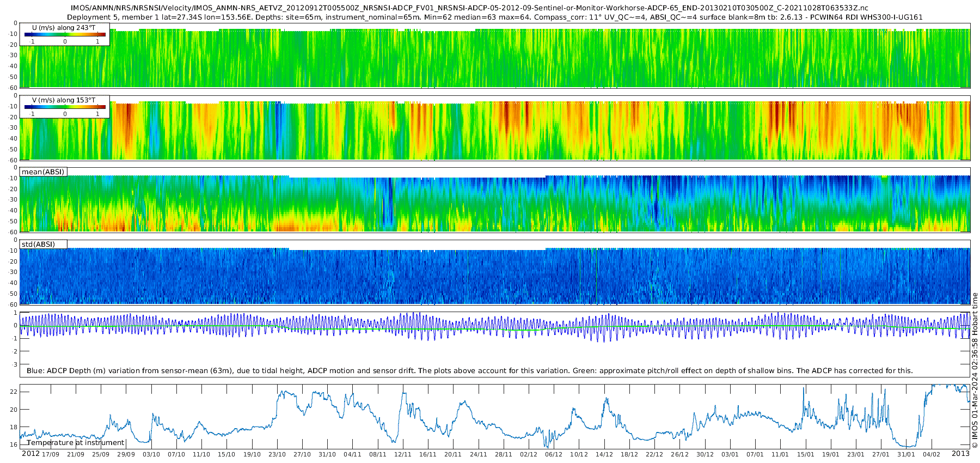Image resolution: width=980 pixels, height=463 pixels.
Task: Click the V (m/s) along 153°T title
Action: pyautogui.click(x=64, y=100)
